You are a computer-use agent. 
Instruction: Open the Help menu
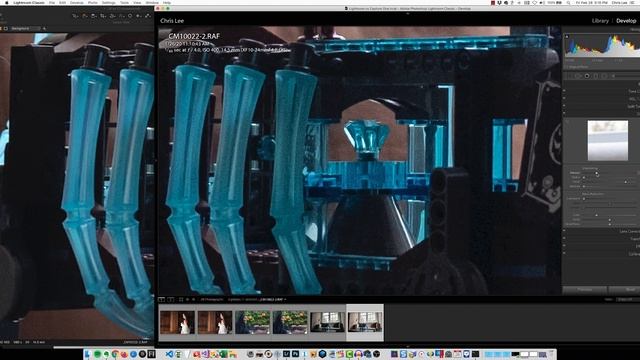pyautogui.click(x=167, y=3)
